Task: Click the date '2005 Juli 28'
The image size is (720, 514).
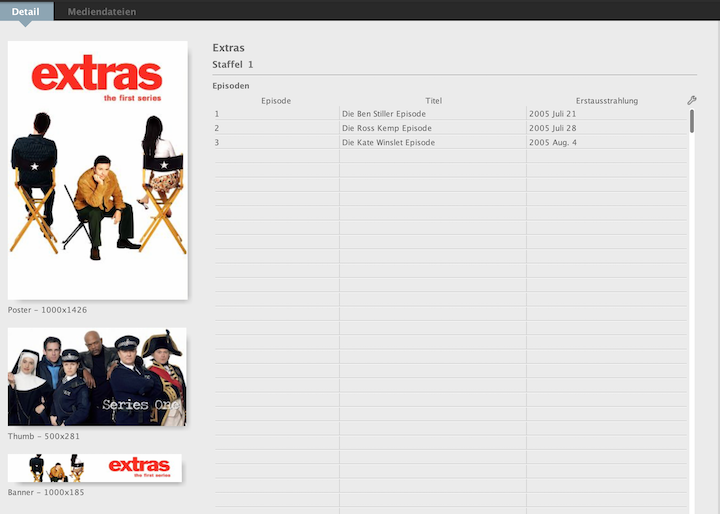Action: (552, 128)
